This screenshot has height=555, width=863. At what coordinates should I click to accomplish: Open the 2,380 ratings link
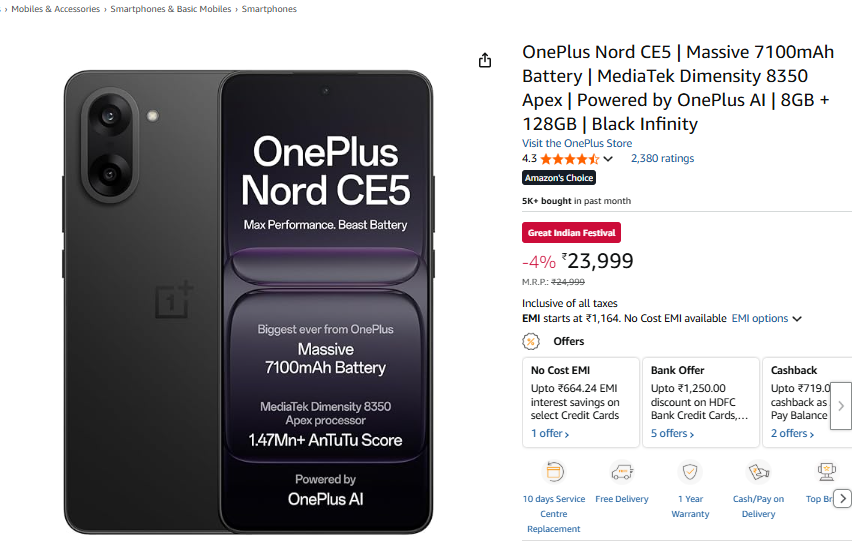(x=662, y=158)
